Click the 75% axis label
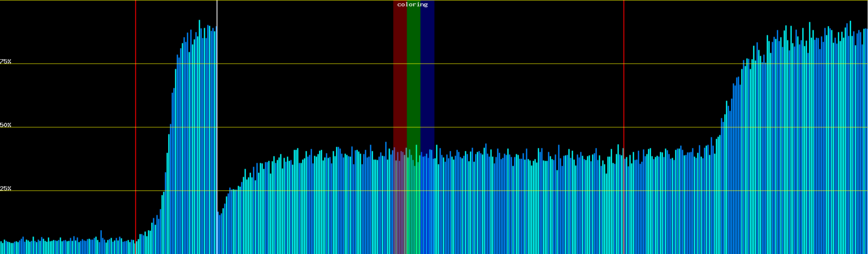This screenshot has width=868, height=254. click(x=6, y=61)
